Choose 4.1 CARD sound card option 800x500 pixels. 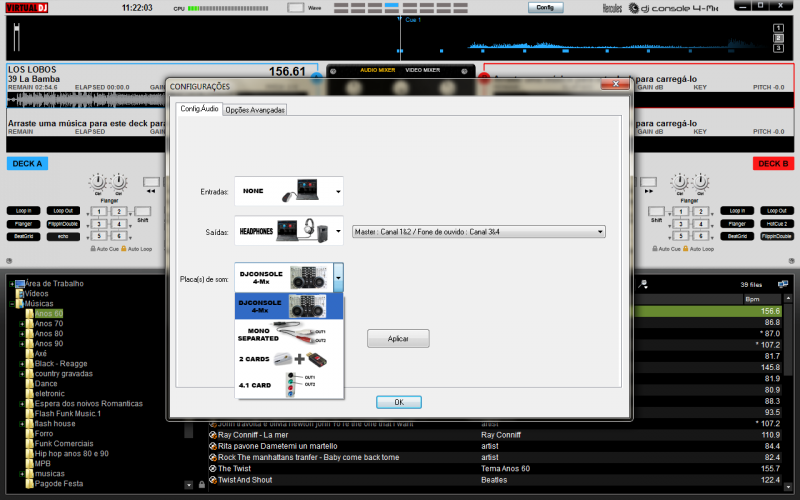(x=289, y=385)
